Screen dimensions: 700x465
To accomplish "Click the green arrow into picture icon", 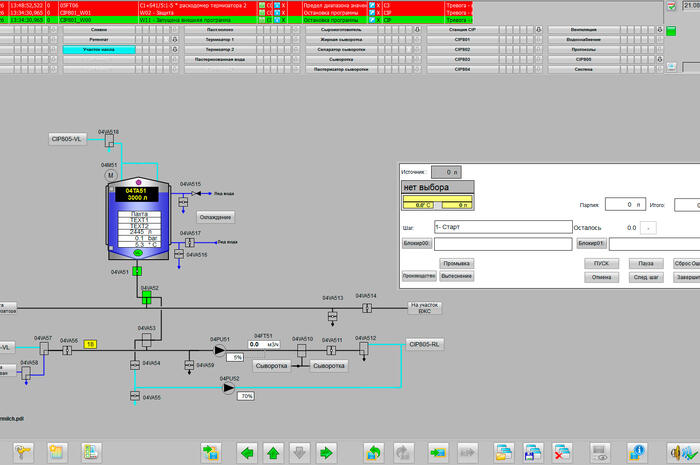I will pos(438,453).
